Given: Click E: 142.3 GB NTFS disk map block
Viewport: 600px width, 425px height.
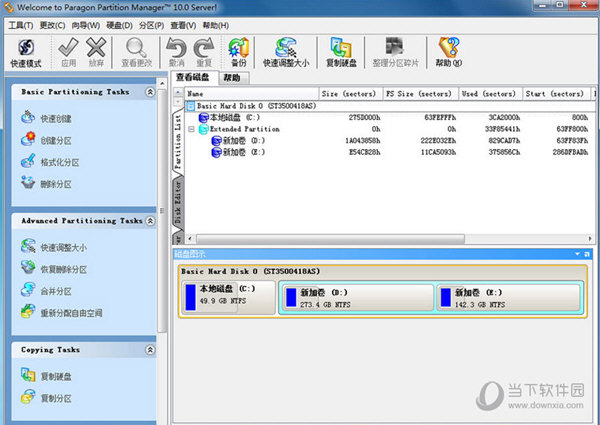Looking at the screenshot, I should tap(509, 298).
